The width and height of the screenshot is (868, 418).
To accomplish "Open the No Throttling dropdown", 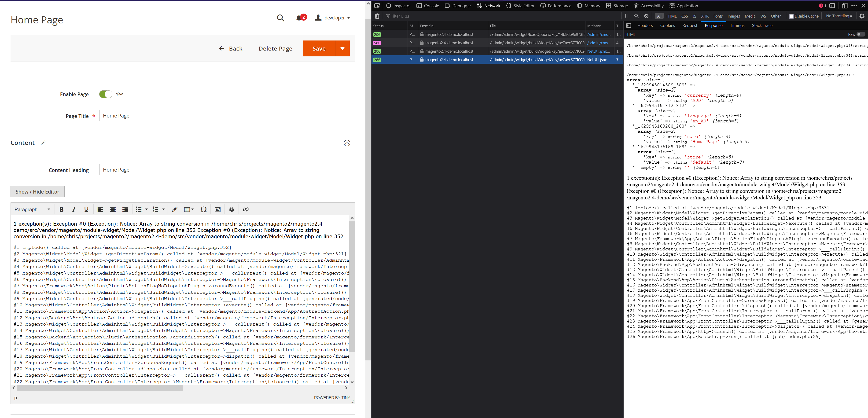I will [x=839, y=16].
